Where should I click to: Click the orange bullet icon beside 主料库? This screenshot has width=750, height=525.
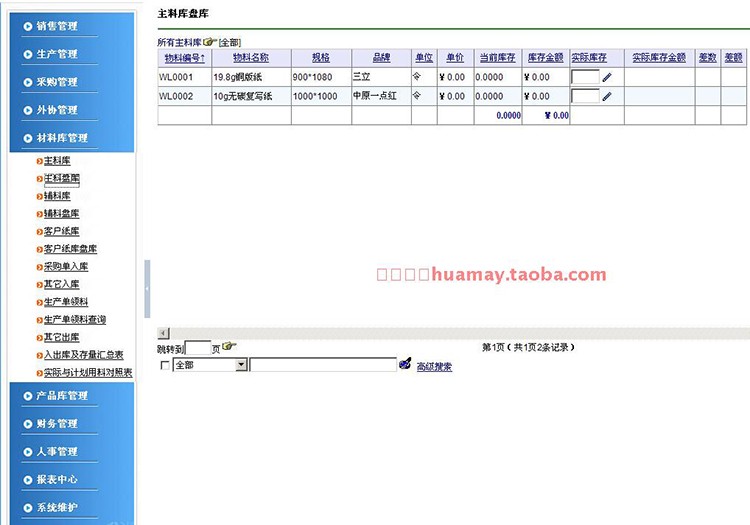point(40,161)
